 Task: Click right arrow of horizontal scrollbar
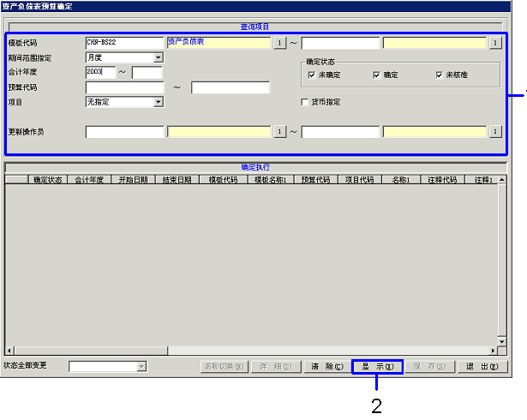pos(493,351)
